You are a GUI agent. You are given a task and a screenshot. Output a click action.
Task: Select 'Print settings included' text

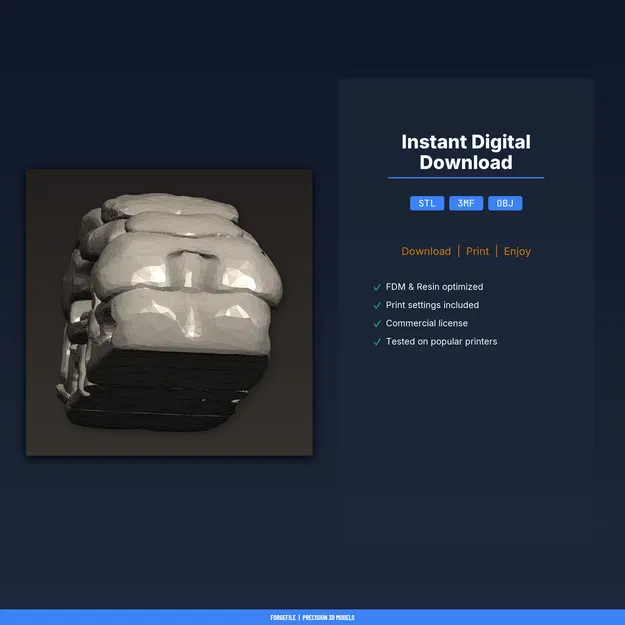432,305
